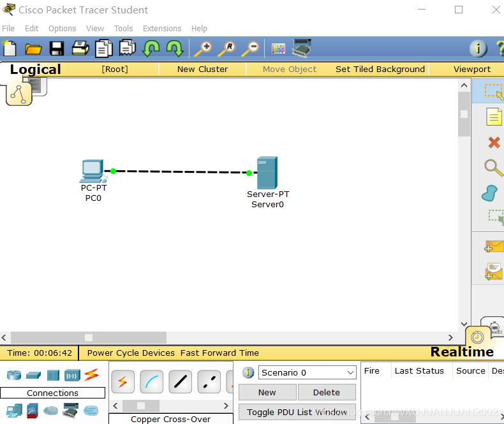Screen dimensions: 504x424
Task: Open the Help menu
Action: coord(199,29)
